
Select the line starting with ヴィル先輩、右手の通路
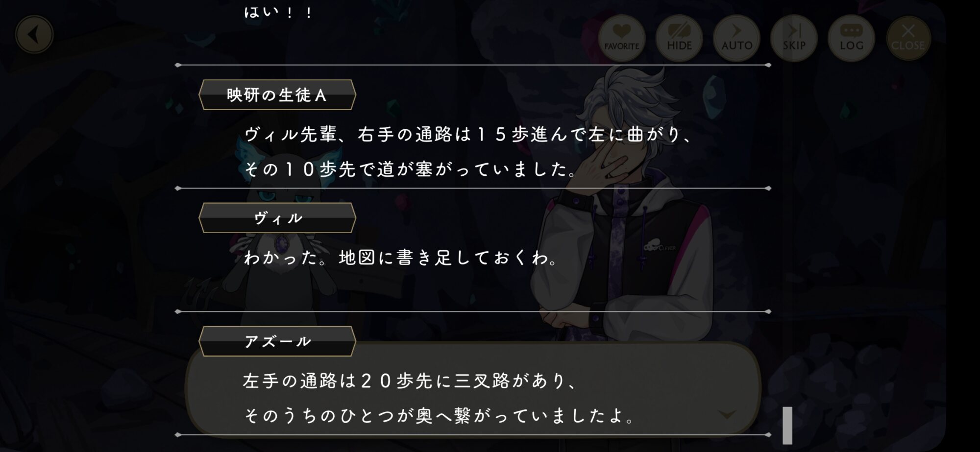[469, 134]
